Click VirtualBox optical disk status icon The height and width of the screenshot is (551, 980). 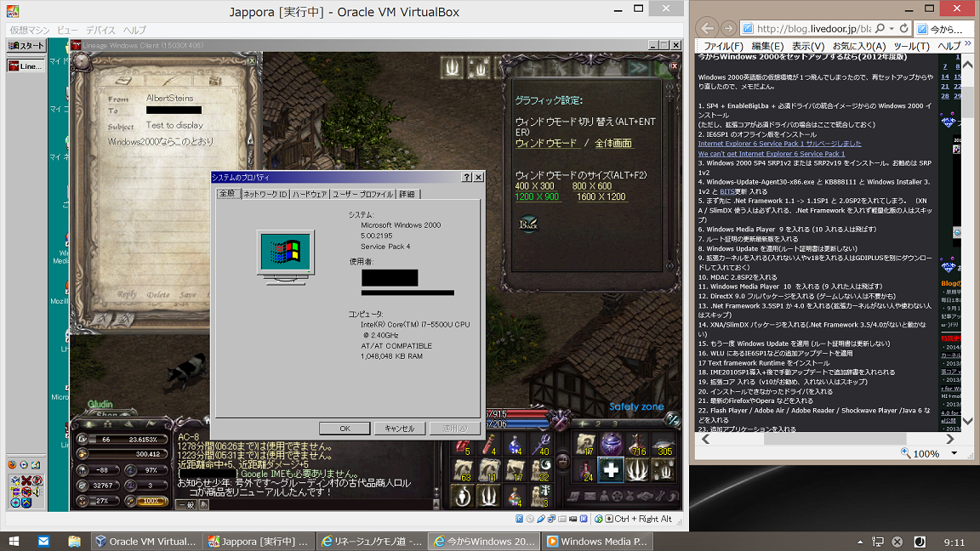[x=530, y=519]
